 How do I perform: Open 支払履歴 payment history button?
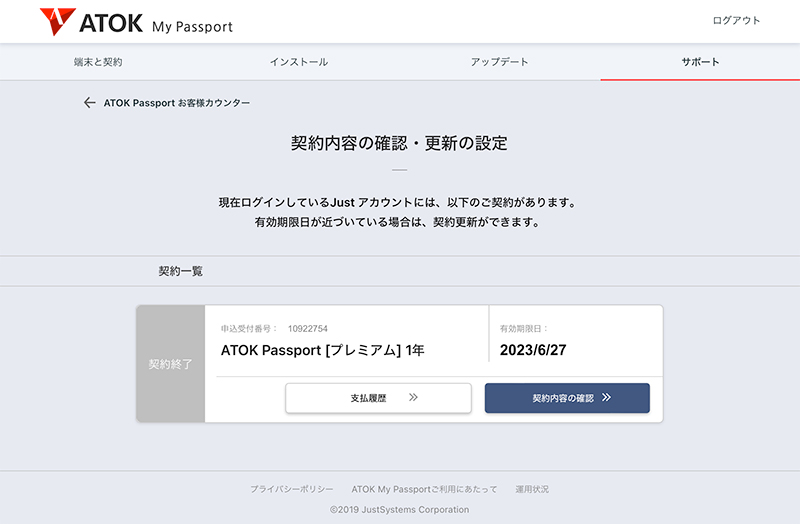(378, 398)
